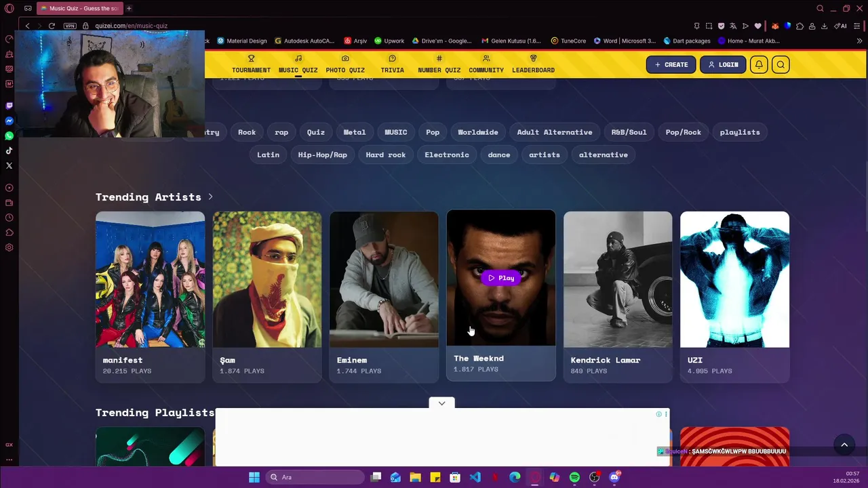
Task: Open the Easy Setup sliders icon
Action: pyautogui.click(x=858, y=26)
